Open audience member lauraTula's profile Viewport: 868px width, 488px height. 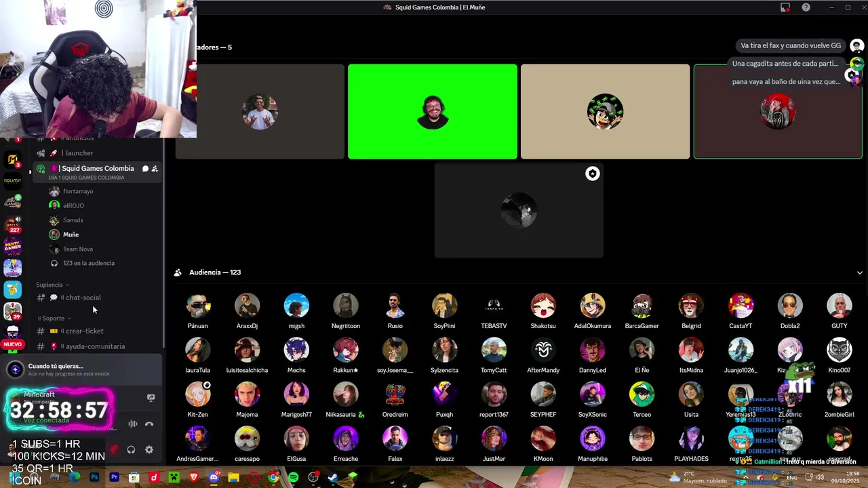tap(198, 356)
